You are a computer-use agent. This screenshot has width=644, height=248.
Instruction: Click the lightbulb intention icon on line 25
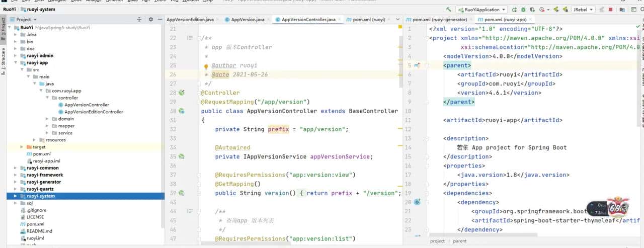click(x=206, y=66)
